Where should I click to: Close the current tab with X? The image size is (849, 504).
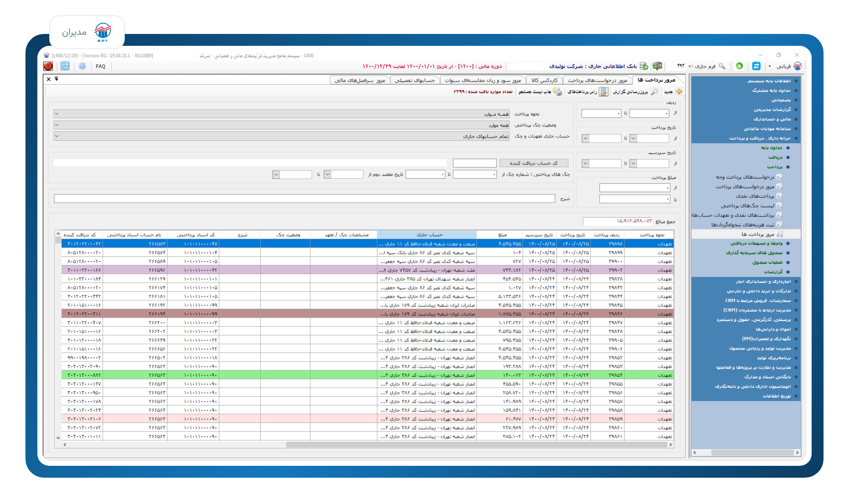[49, 79]
